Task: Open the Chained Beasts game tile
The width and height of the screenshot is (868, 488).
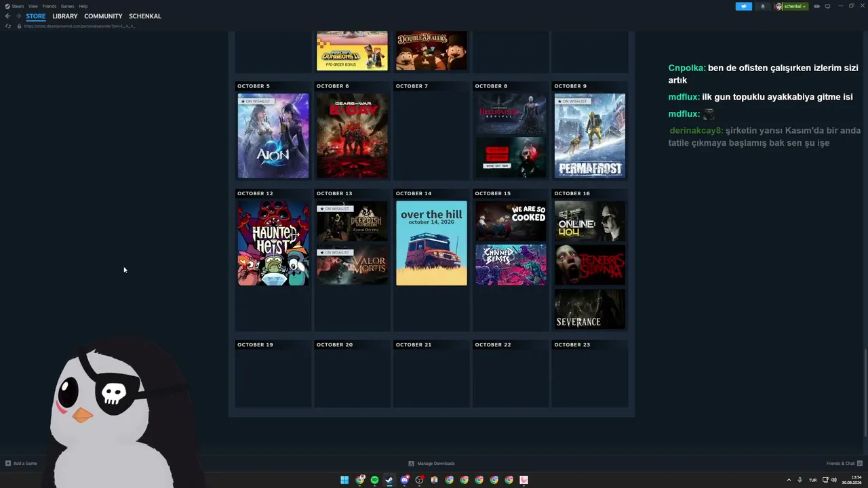Action: [511, 265]
